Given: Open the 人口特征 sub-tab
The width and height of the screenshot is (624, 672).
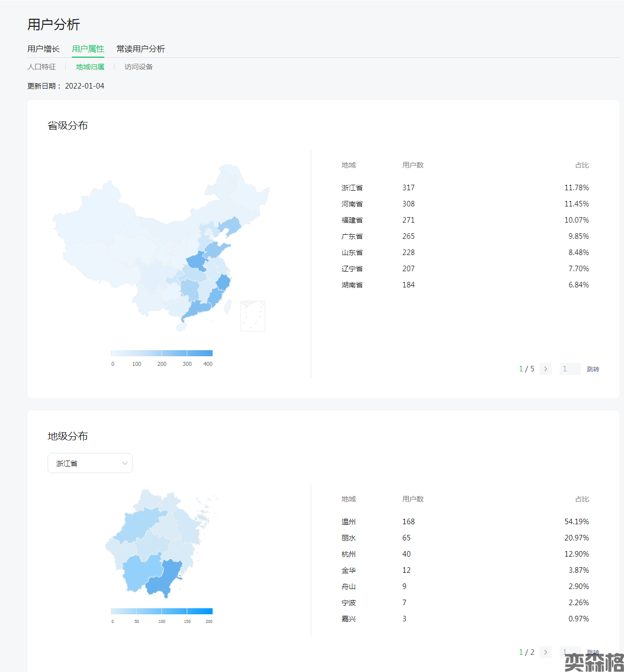Looking at the screenshot, I should point(41,67).
